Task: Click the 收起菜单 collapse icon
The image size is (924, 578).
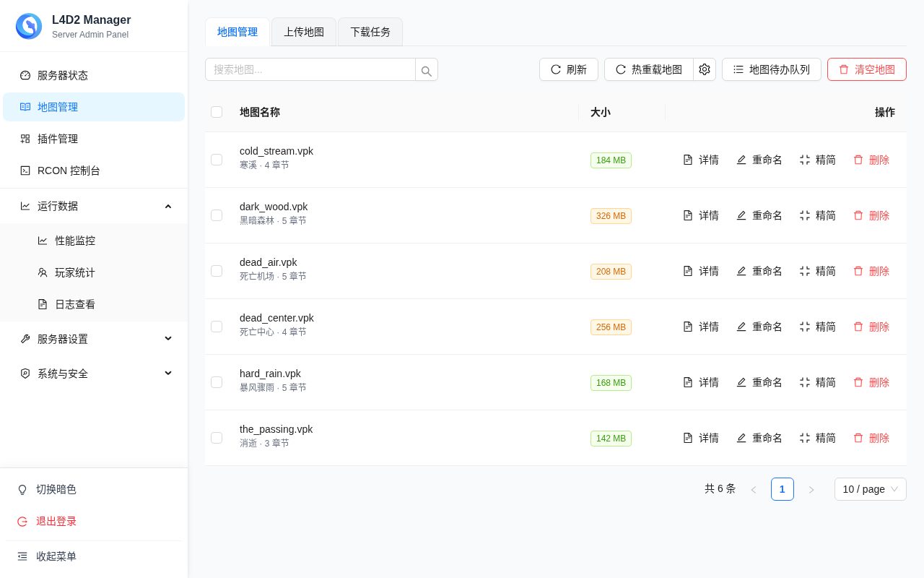Action: point(22,556)
